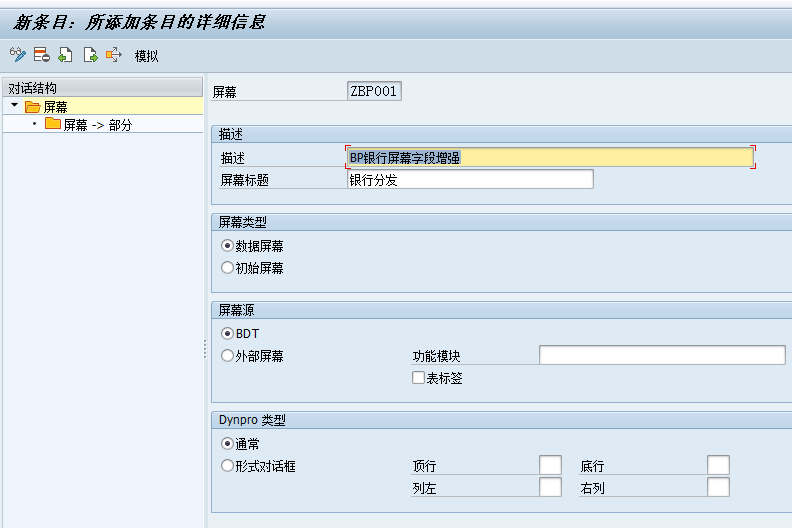This screenshot has height=528, width=792.
Task: Click the 屏幕源 group header
Action: pos(502,310)
